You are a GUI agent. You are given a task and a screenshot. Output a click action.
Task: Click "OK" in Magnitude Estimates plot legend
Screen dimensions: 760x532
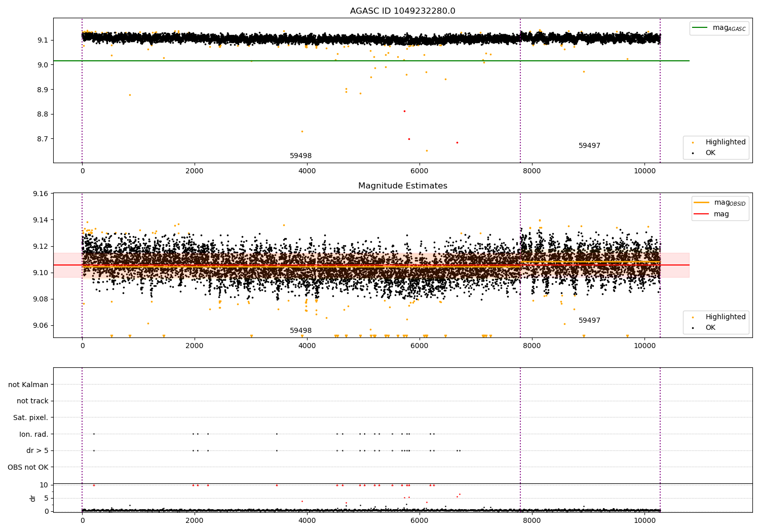[x=711, y=328]
